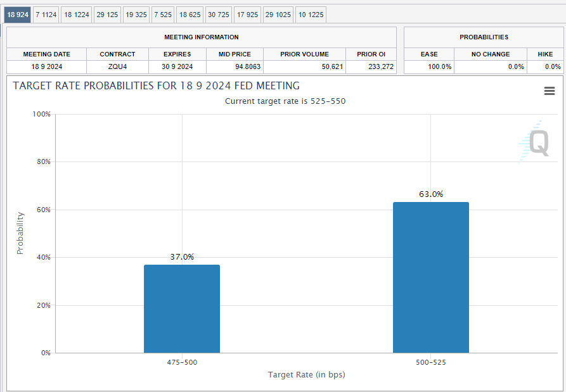
Task: Select the 17 925 meeting tab
Action: (247, 15)
